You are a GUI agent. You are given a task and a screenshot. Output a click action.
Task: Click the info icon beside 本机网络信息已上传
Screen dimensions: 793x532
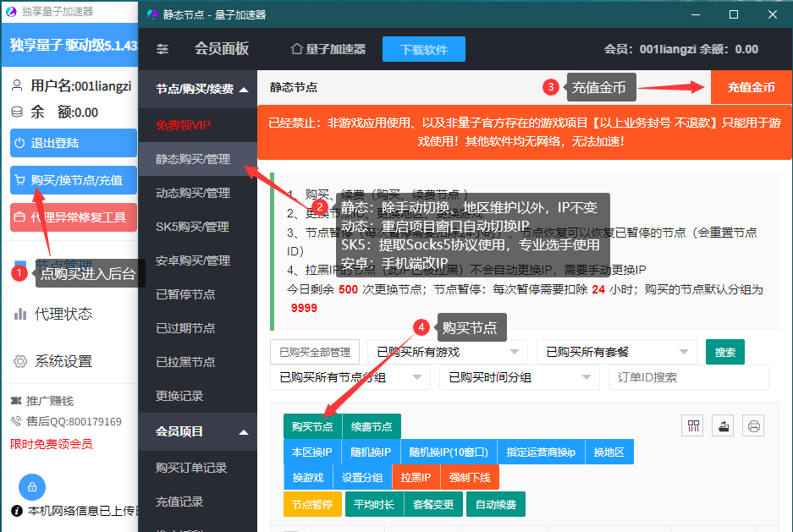tap(17, 511)
